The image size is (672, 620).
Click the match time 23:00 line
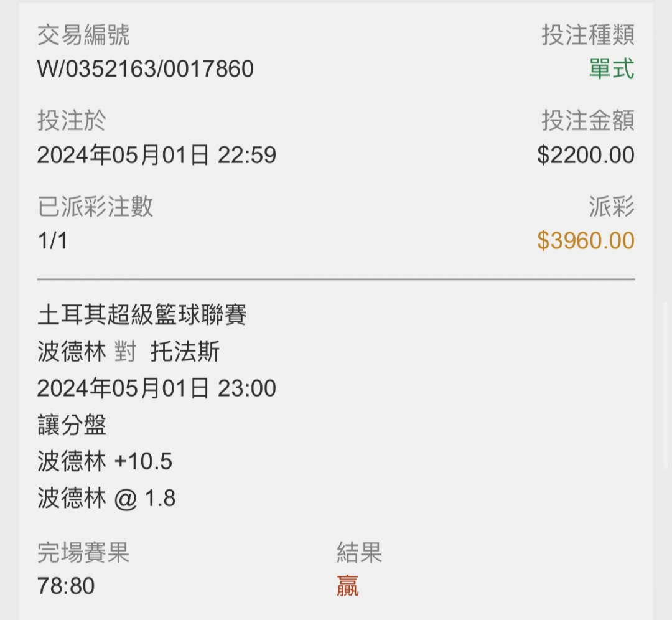point(156,388)
